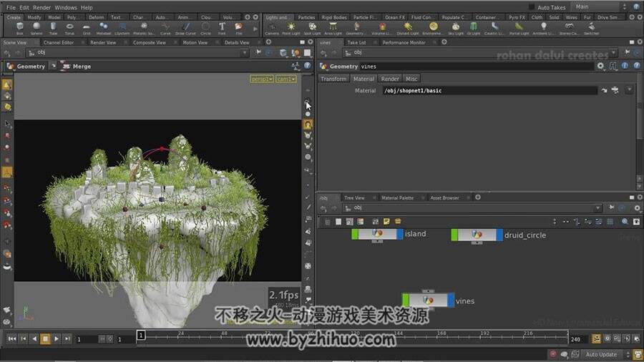Open the persp1 viewport dropdown
The height and width of the screenshot is (362, 644).
point(262,79)
